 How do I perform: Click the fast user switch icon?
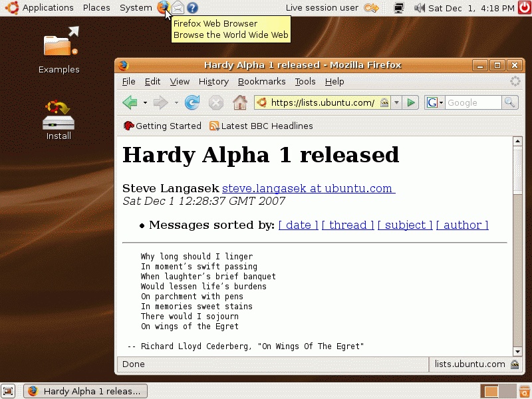[372, 7]
